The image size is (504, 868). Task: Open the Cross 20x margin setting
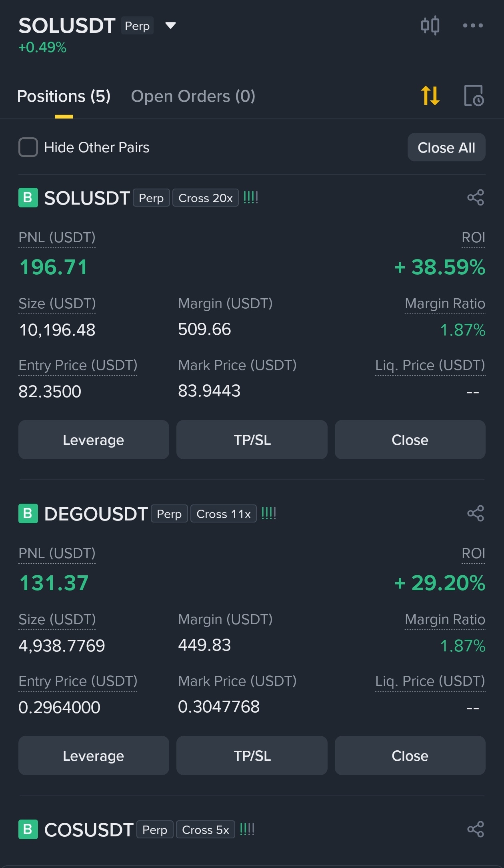click(206, 198)
